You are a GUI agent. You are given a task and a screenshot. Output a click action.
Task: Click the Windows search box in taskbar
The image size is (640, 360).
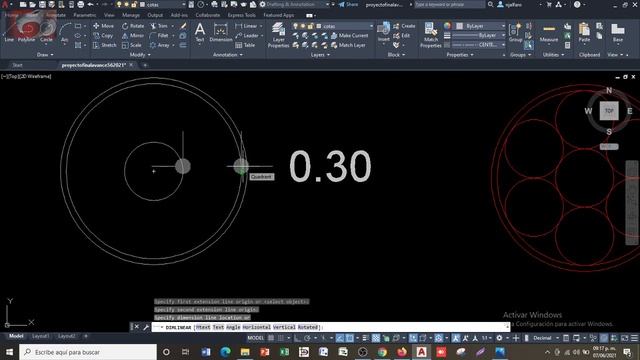[88, 352]
